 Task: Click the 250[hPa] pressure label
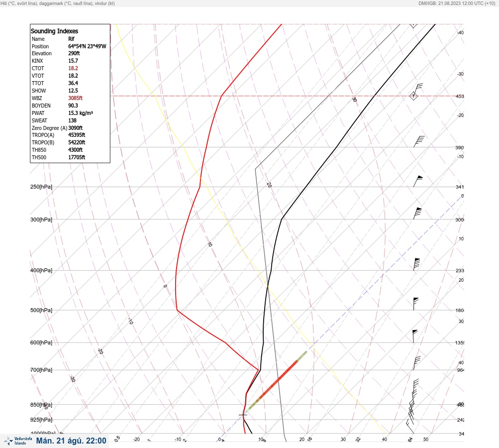41,187
